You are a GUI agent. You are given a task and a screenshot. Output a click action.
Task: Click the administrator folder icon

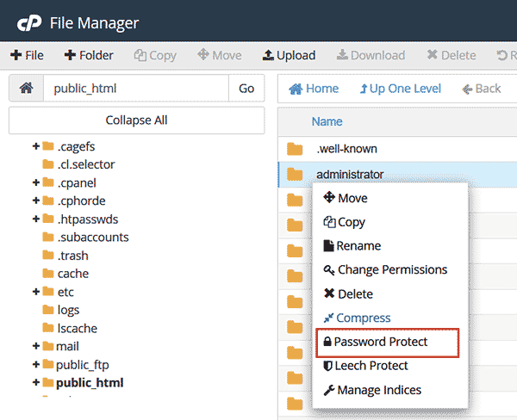(x=295, y=174)
